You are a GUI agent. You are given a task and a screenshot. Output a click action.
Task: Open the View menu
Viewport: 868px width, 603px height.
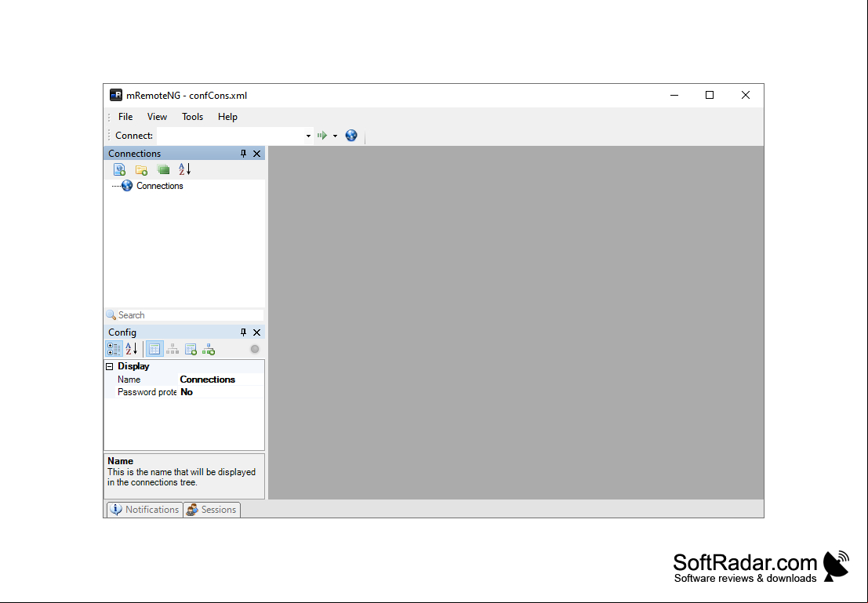click(158, 117)
